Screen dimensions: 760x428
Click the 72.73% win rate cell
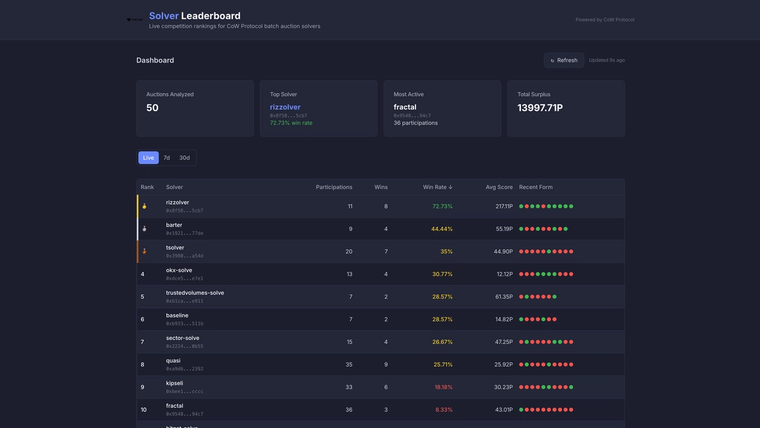click(x=442, y=206)
